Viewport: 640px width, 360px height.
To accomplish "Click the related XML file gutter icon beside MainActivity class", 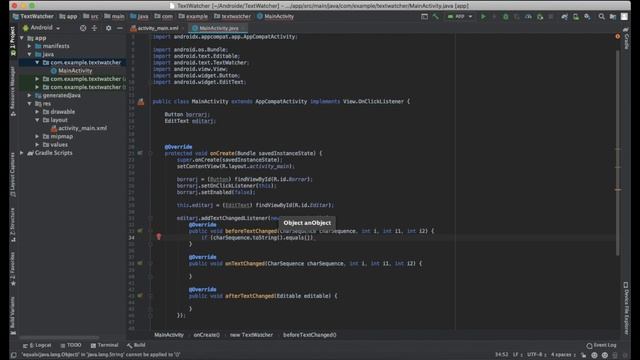I will (141, 102).
